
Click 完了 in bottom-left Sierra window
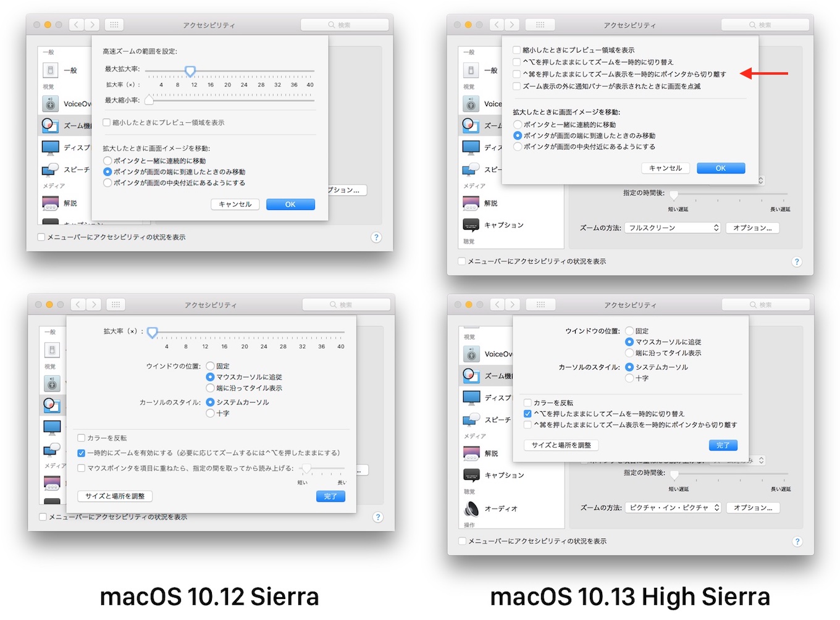(330, 496)
